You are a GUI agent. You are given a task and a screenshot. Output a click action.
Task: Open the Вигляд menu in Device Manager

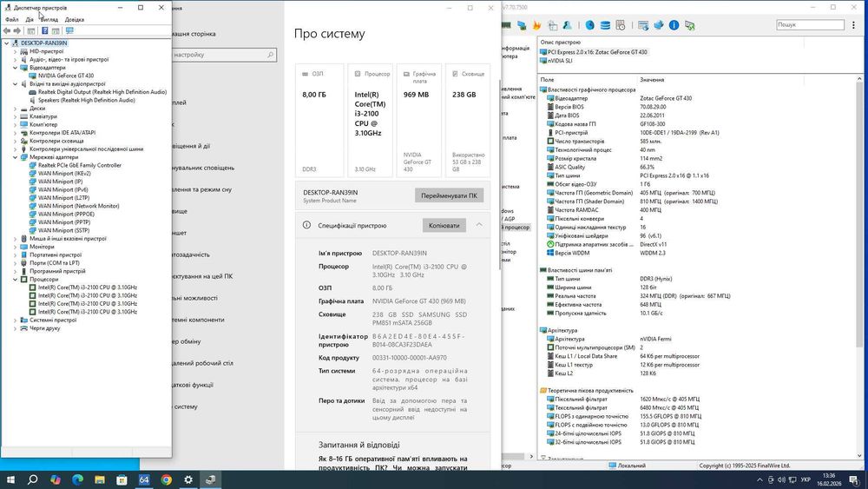49,19
